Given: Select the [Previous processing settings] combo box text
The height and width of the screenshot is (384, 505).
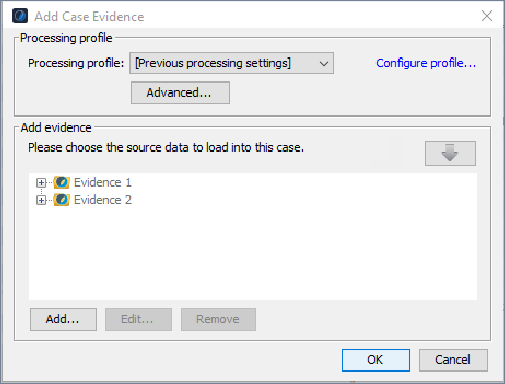Looking at the screenshot, I should pos(213,63).
